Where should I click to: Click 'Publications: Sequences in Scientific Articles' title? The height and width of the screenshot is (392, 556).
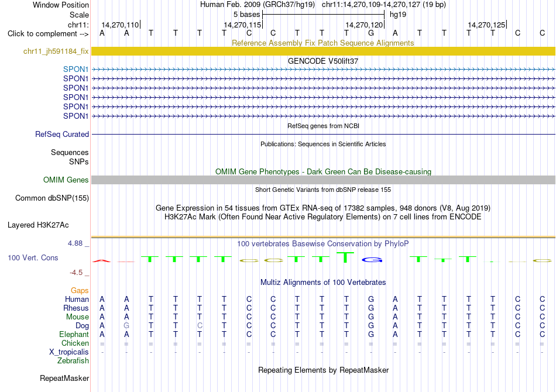[323, 144]
